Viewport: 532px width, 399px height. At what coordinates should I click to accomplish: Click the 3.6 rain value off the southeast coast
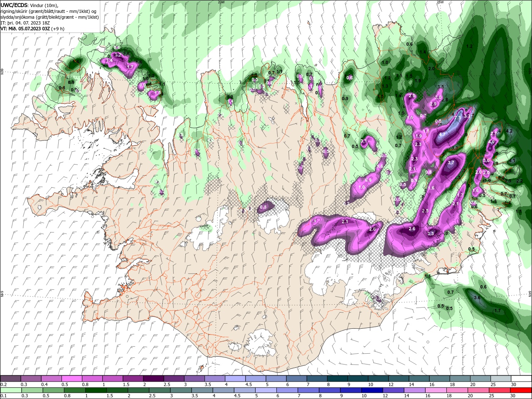pos(477,298)
